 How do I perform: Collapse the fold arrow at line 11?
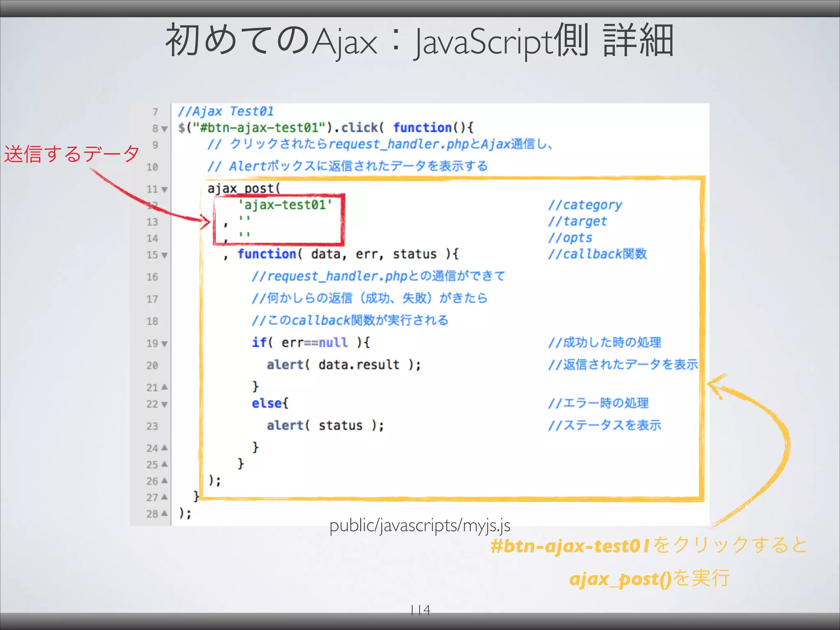pyautogui.click(x=164, y=190)
